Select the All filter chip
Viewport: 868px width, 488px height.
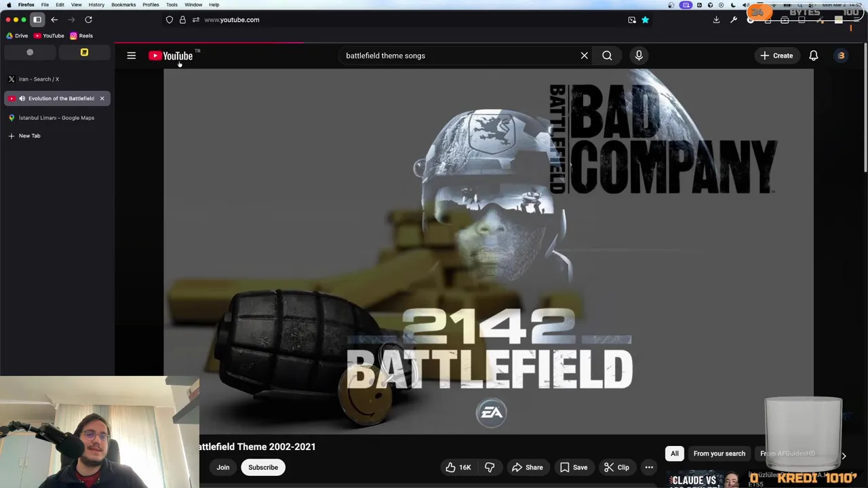(675, 453)
